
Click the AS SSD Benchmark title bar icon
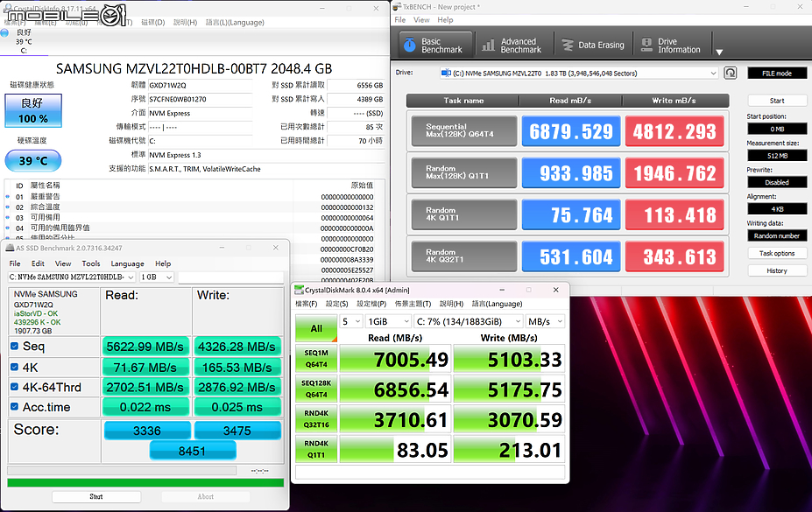[x=10, y=248]
